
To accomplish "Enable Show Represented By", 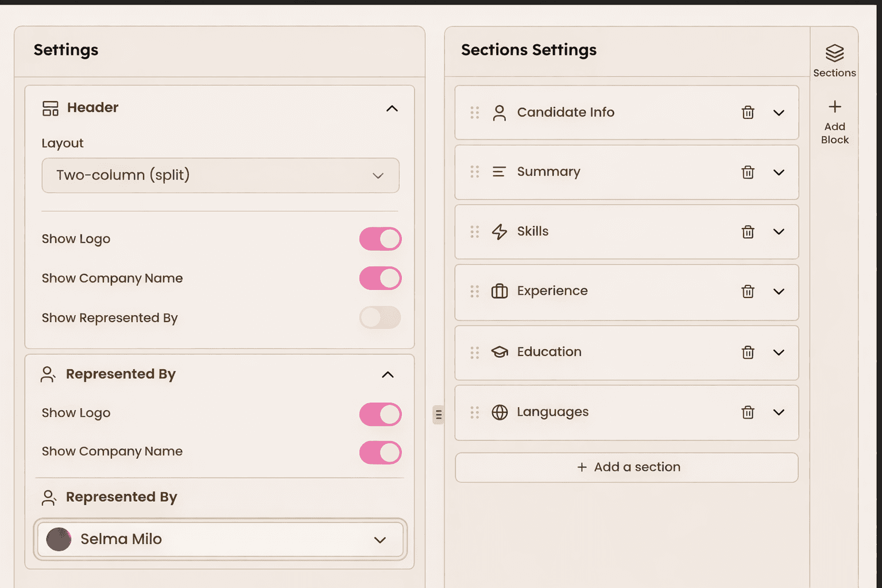I will (380, 318).
